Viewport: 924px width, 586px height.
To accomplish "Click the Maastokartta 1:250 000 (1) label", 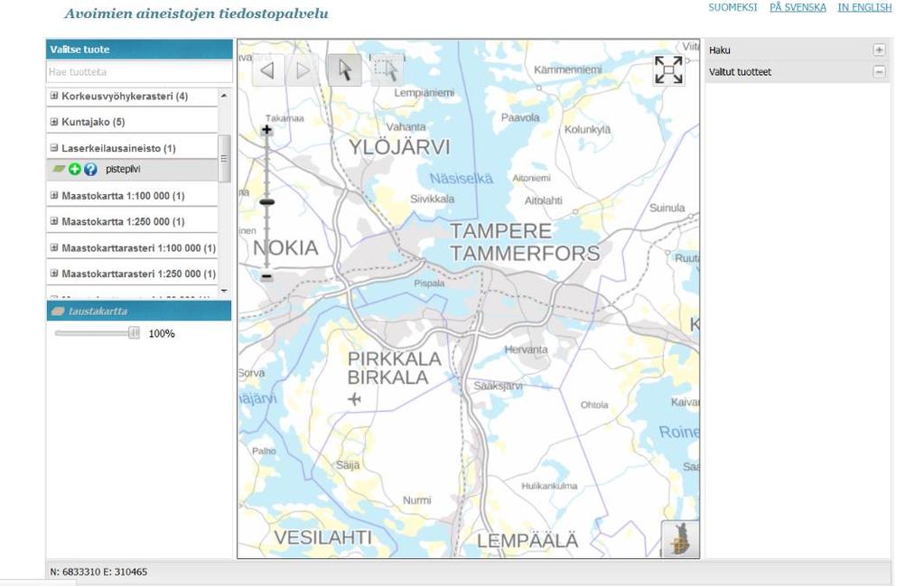I will 123,221.
